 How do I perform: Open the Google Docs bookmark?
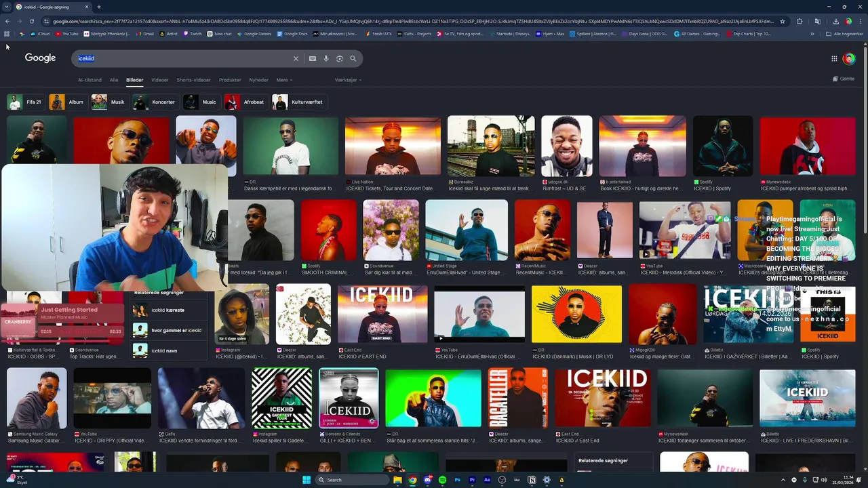tap(292, 34)
